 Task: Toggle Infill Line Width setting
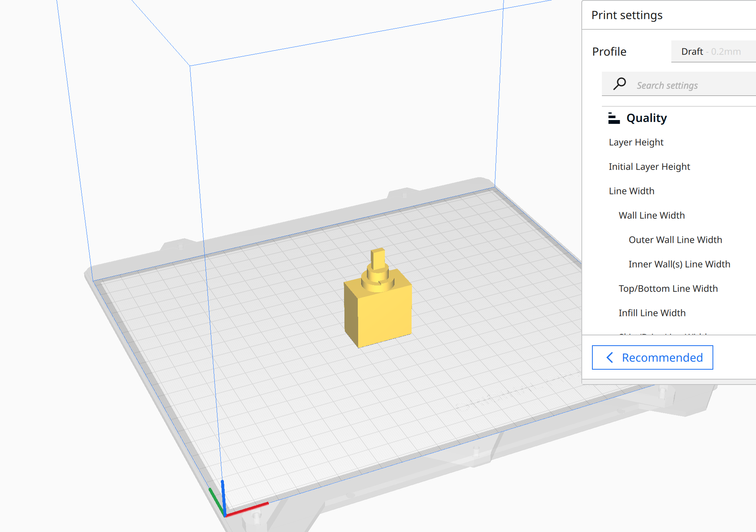(x=651, y=312)
